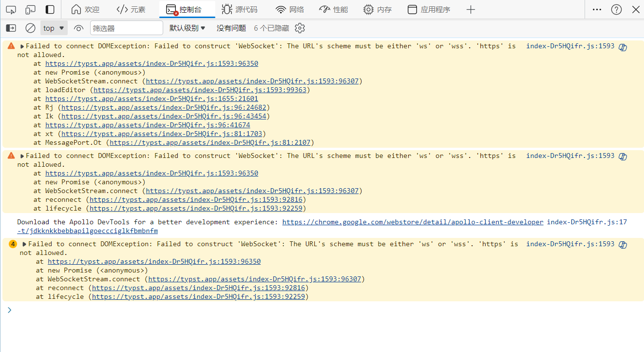Screen dimensions: 644x352
Task: Click the second warning triangle icon
Action: (x=11, y=156)
